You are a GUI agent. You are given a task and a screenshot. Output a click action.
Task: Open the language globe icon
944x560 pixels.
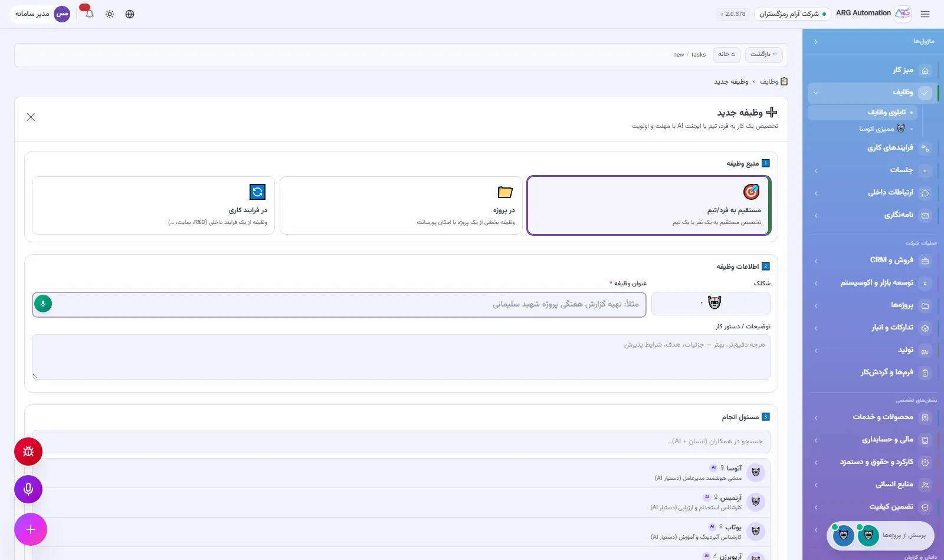coord(130,14)
